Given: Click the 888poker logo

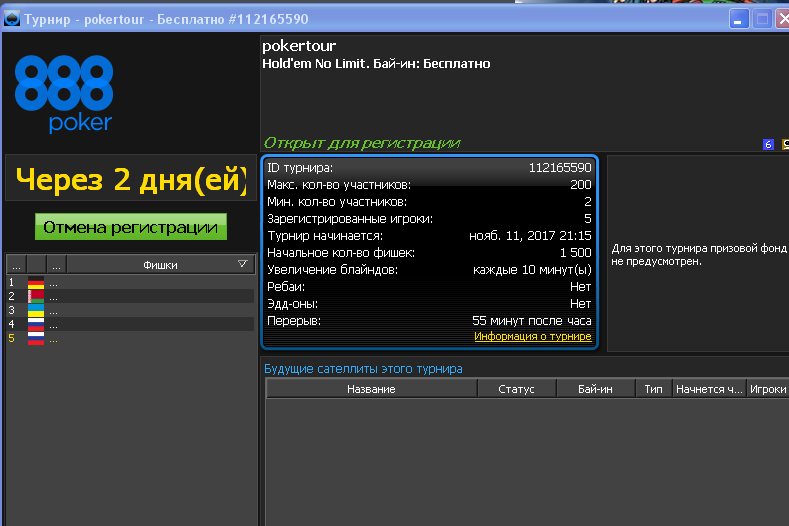Looking at the screenshot, I should (64, 94).
